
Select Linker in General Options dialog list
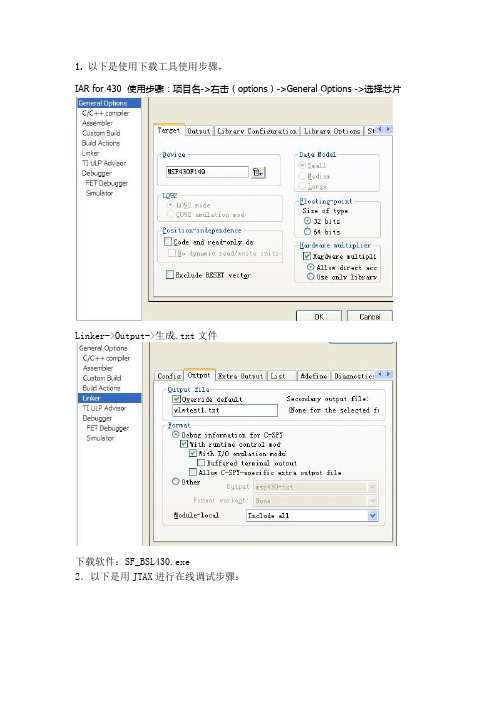(x=90, y=153)
